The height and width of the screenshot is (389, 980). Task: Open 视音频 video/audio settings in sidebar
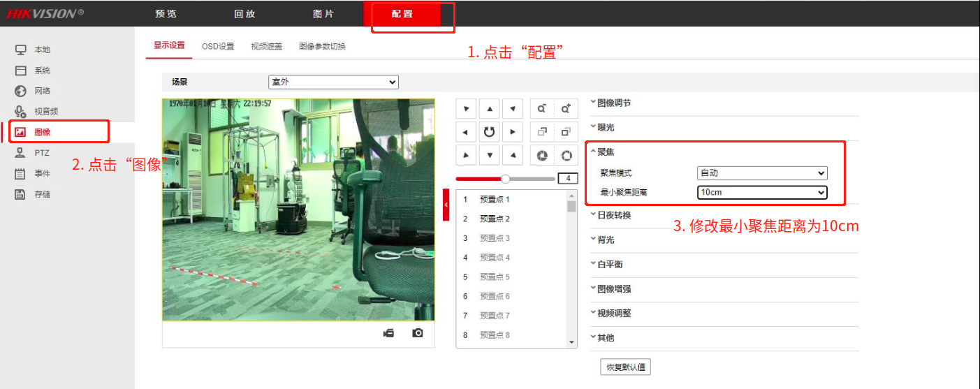pos(46,111)
